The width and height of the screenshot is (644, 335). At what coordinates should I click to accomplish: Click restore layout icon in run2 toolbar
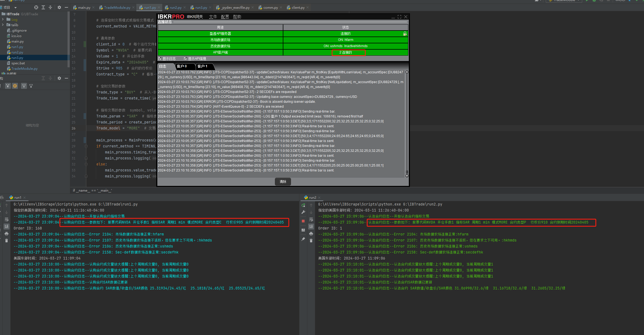[303, 230]
